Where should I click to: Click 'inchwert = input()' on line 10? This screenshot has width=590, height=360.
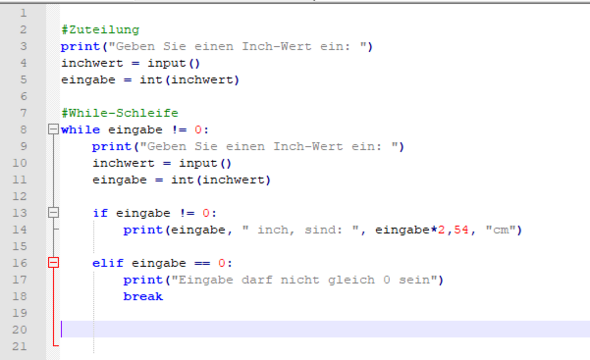(162, 163)
